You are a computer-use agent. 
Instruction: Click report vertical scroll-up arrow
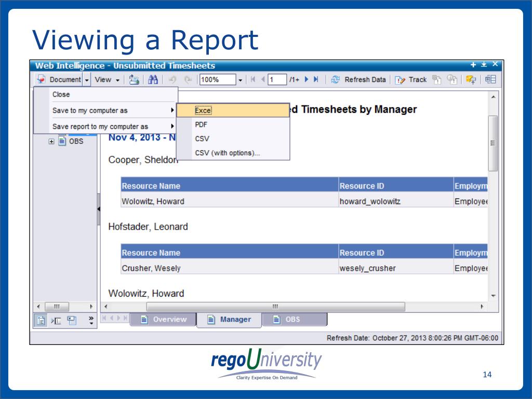pyautogui.click(x=494, y=97)
